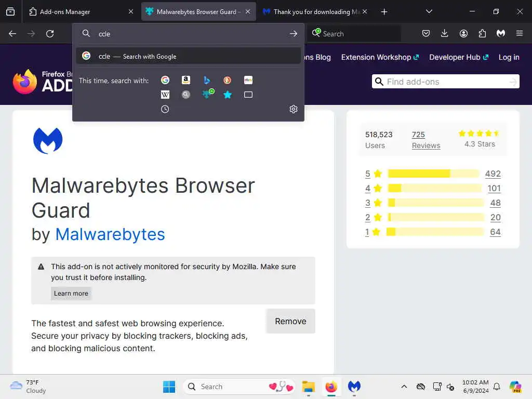Filter reviews by 4 star bar
The image size is (532, 399).
434,188
